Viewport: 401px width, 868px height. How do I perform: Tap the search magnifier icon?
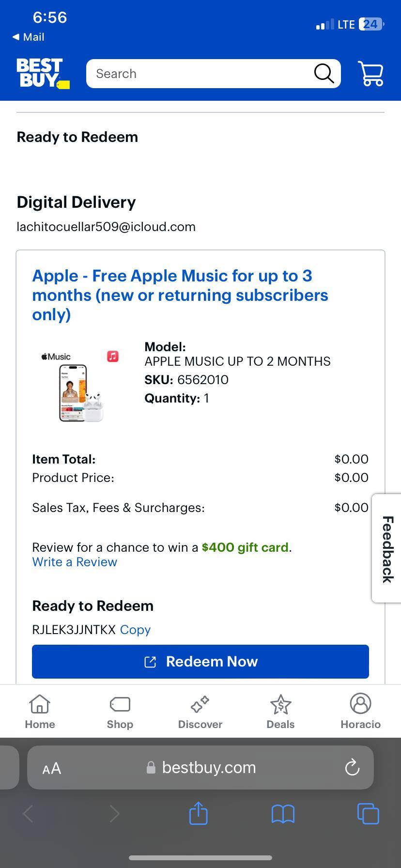coord(323,74)
